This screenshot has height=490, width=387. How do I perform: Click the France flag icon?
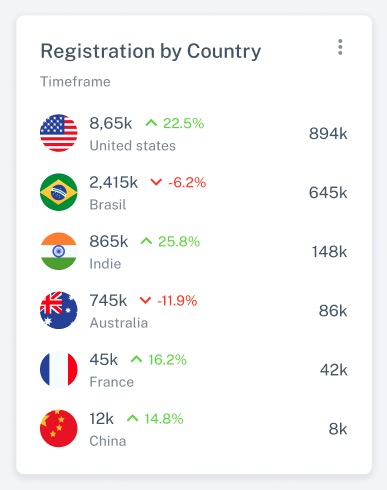pyautogui.click(x=59, y=369)
